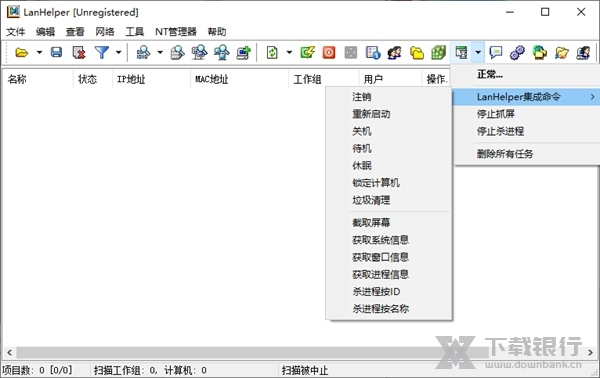This screenshot has height=378, width=600.
Task: Sort by the 状态 column header
Action: [x=93, y=79]
